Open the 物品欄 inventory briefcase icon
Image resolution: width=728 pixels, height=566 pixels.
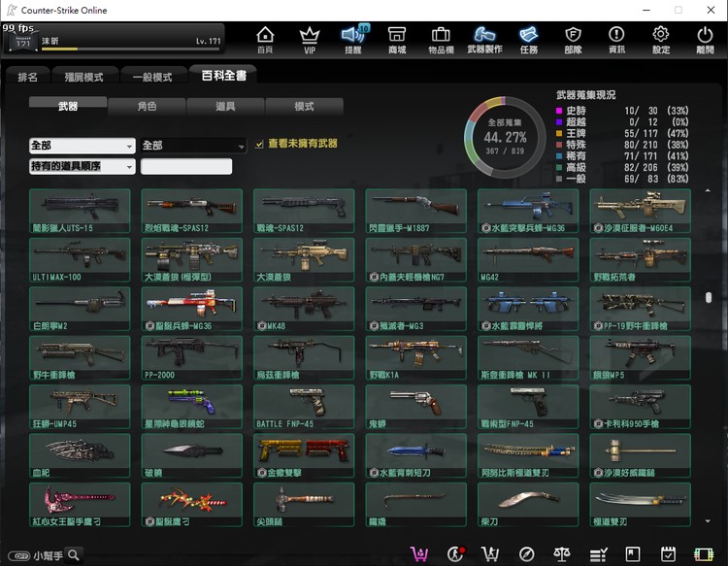coord(441,40)
